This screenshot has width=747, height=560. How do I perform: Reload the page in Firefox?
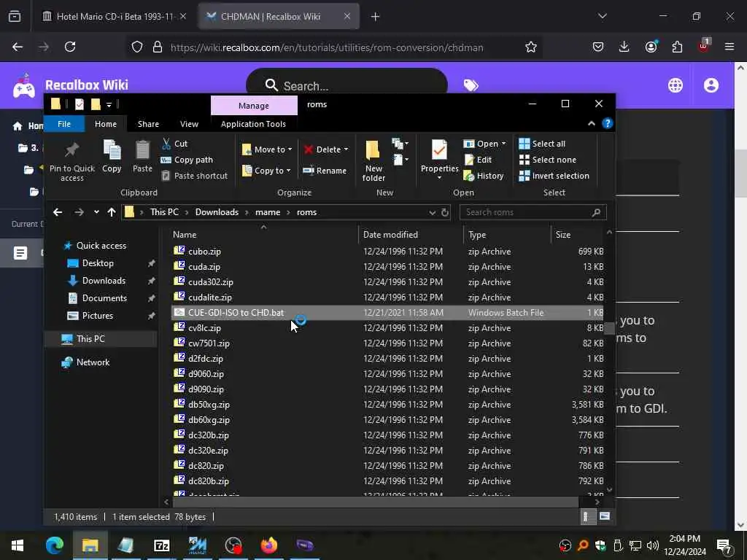click(x=70, y=47)
